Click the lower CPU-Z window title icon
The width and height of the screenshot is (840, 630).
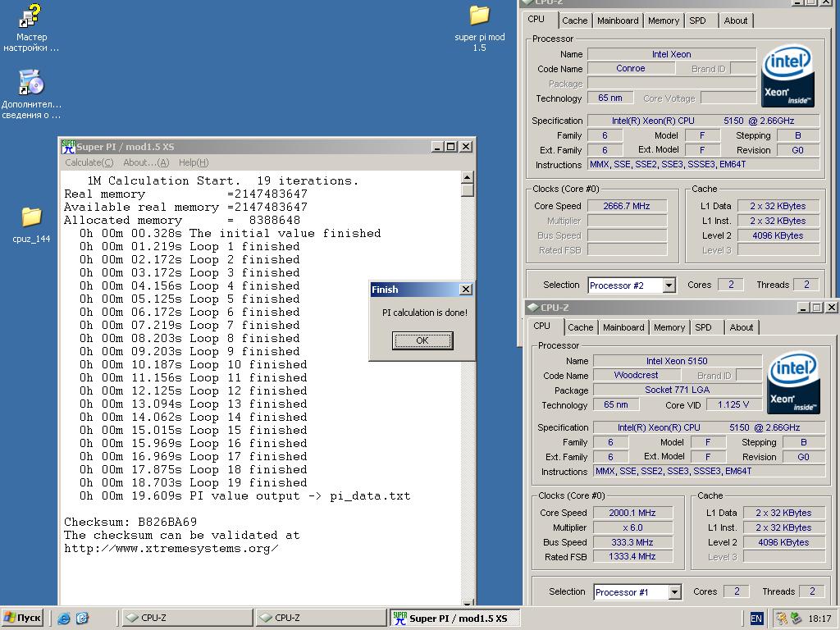(x=532, y=308)
